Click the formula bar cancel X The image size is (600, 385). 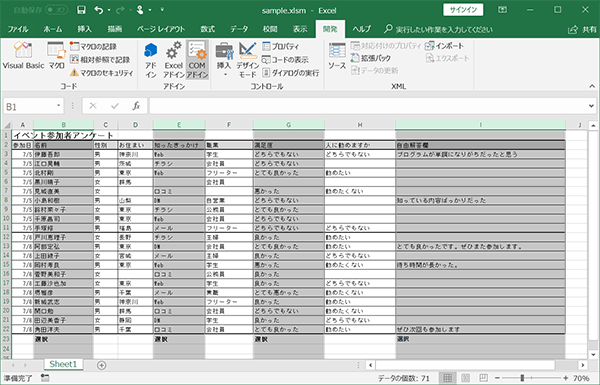click(93, 106)
